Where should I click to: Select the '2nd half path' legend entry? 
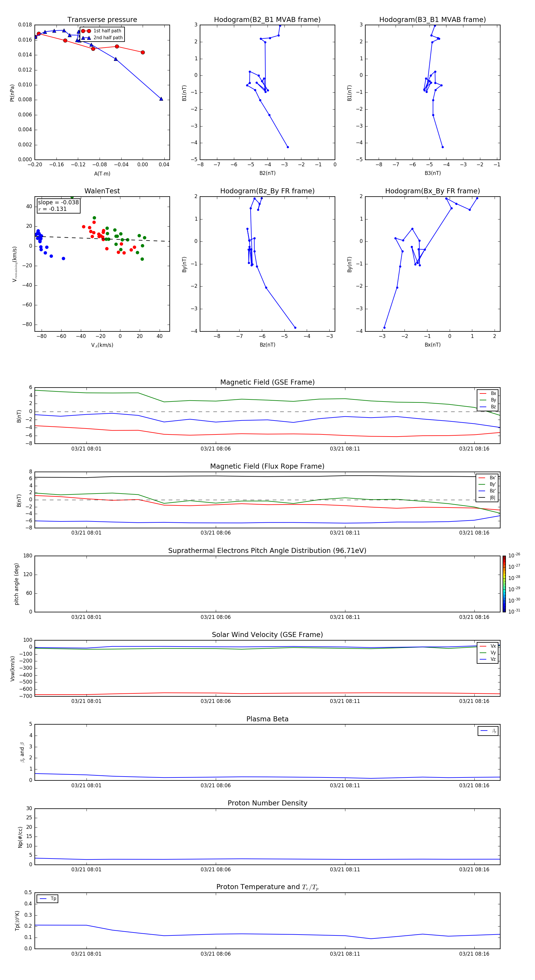[102, 38]
